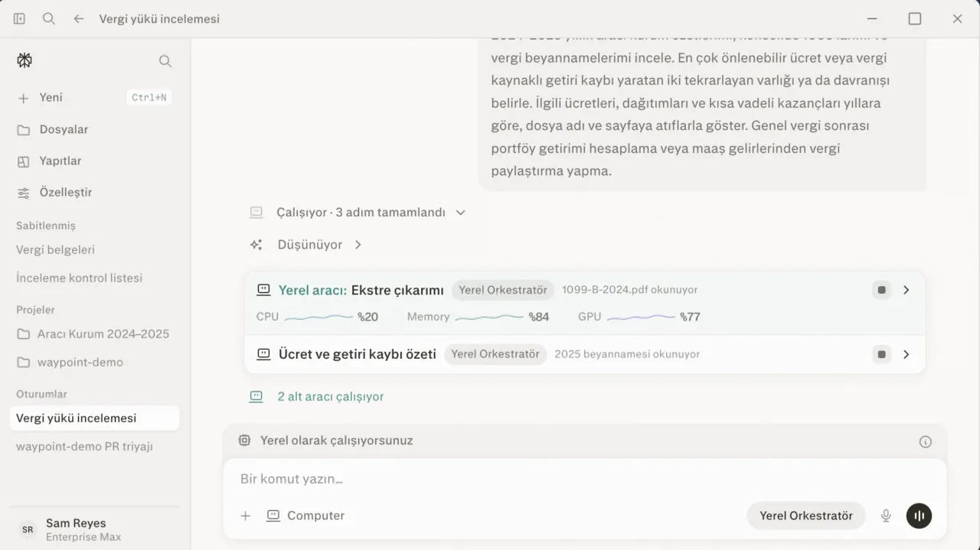The width and height of the screenshot is (980, 550).
Task: Expand the Ekstre çıkarımı row chevron
Action: coord(906,290)
